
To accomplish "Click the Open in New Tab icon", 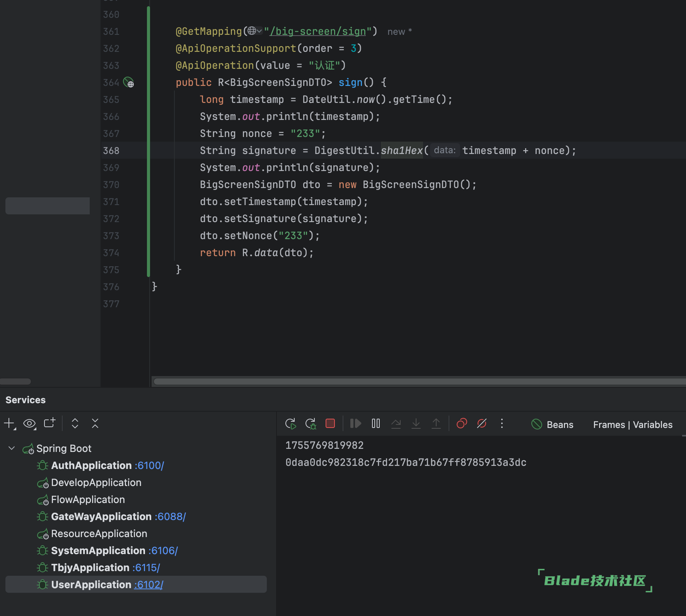I will (x=49, y=423).
